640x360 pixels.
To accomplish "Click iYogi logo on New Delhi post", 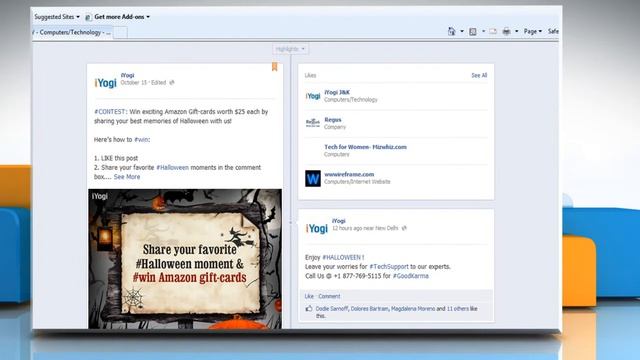I will pyautogui.click(x=317, y=229).
